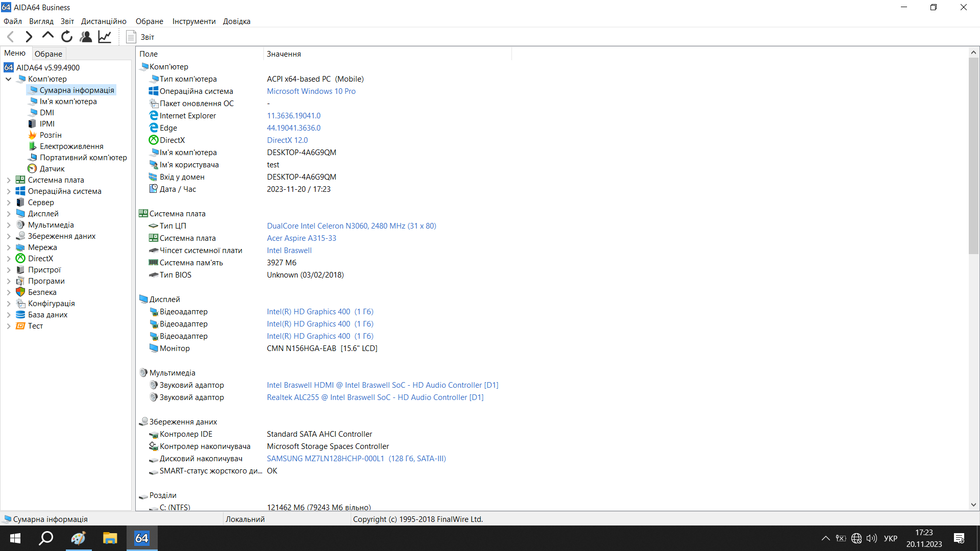Open the DirectX 12.0 link
This screenshot has width=980, height=551.
(287, 140)
